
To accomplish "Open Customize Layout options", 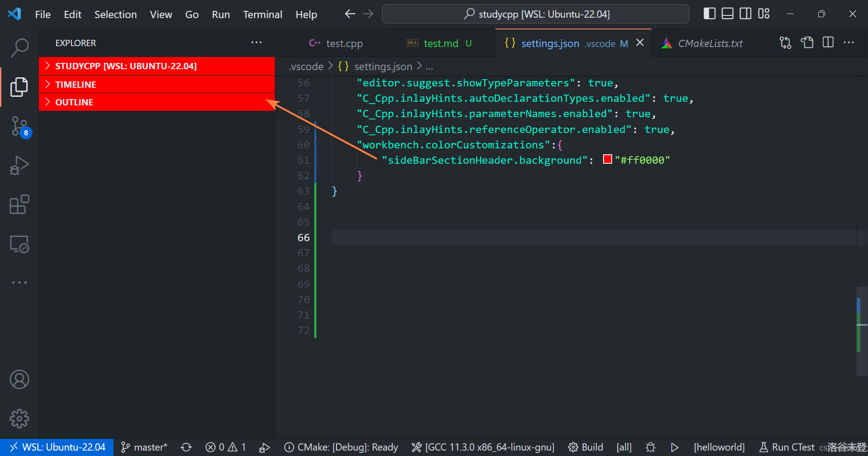I will point(764,14).
